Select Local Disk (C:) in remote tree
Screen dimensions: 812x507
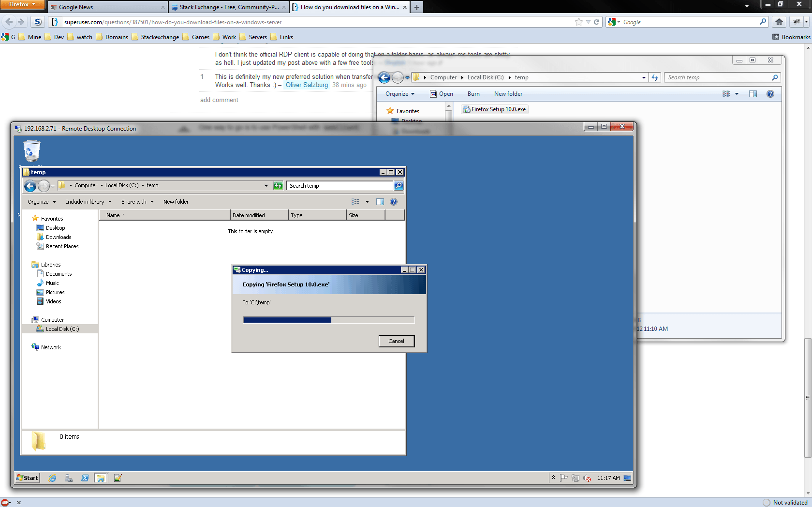coord(60,329)
